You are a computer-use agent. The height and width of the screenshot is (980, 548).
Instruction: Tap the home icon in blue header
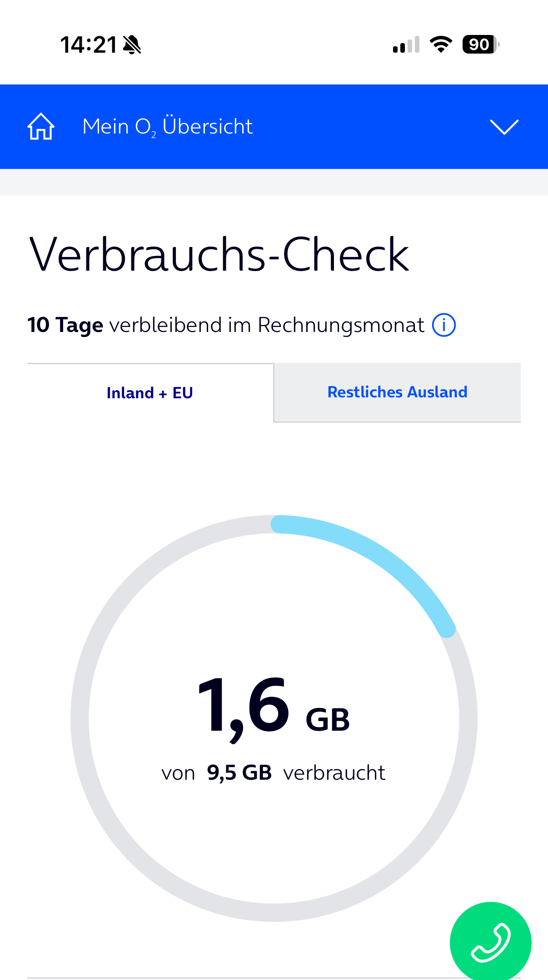click(x=41, y=126)
